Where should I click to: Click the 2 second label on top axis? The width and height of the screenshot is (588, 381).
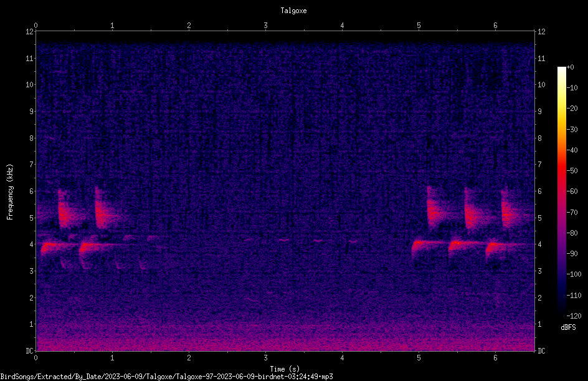tap(189, 26)
